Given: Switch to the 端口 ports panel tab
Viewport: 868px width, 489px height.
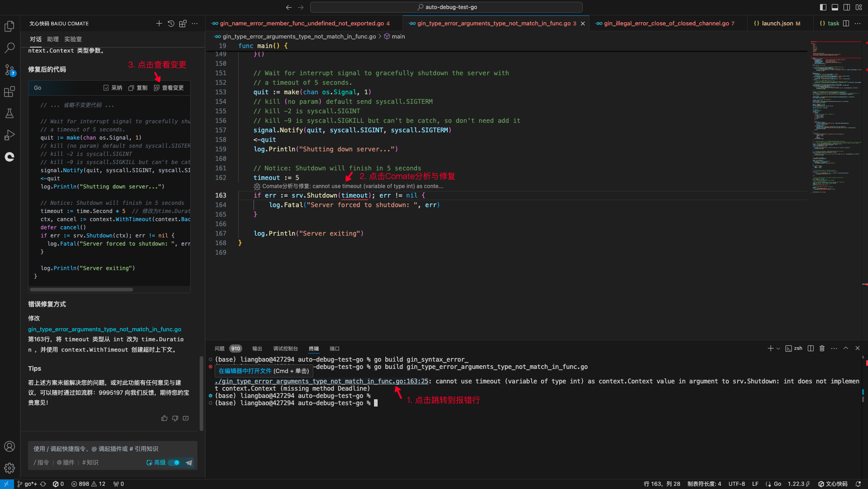Looking at the screenshot, I should coord(335,349).
